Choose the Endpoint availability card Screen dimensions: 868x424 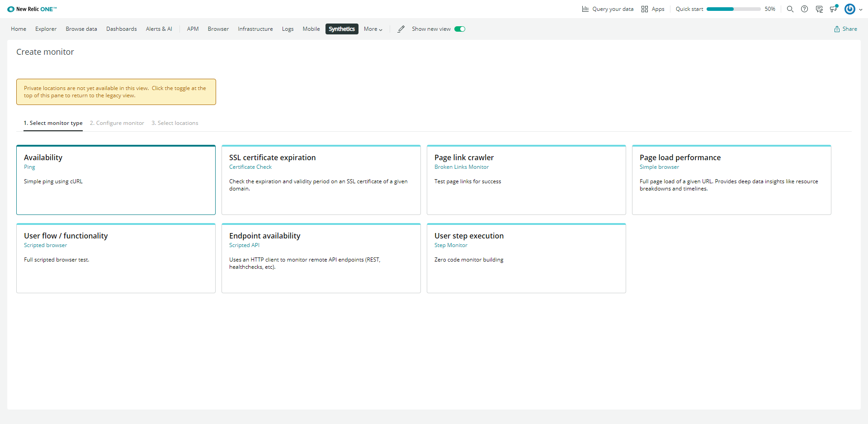pyautogui.click(x=321, y=258)
